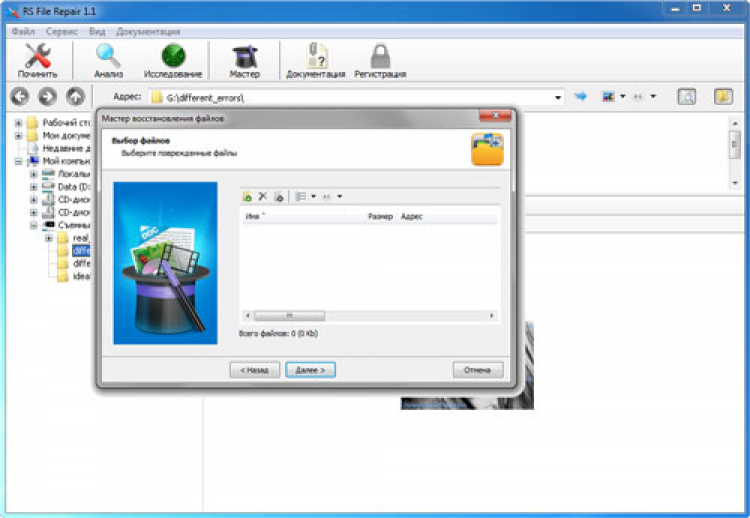Open the Вид menu
750x518 pixels.
pos(97,32)
